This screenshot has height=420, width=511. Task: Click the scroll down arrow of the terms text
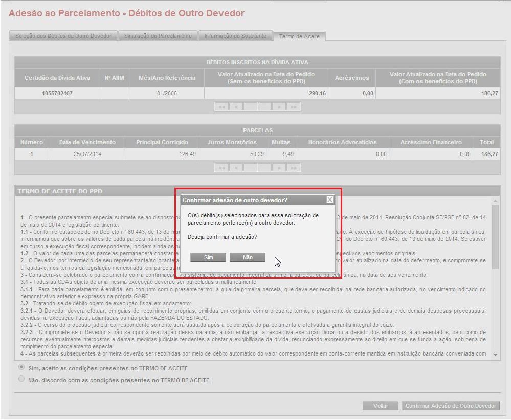coord(495,355)
